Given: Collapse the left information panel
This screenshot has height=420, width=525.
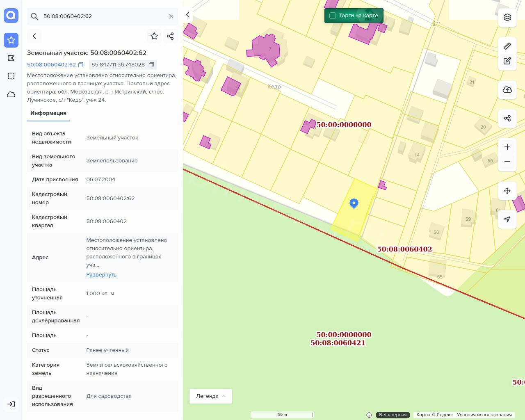Looking at the screenshot, I should pyautogui.click(x=188, y=15).
